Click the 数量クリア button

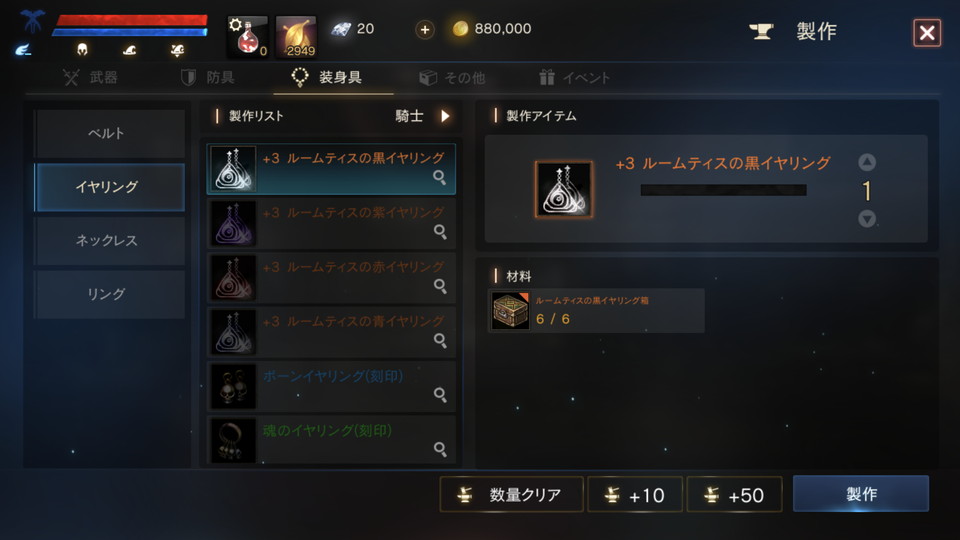click(x=511, y=494)
